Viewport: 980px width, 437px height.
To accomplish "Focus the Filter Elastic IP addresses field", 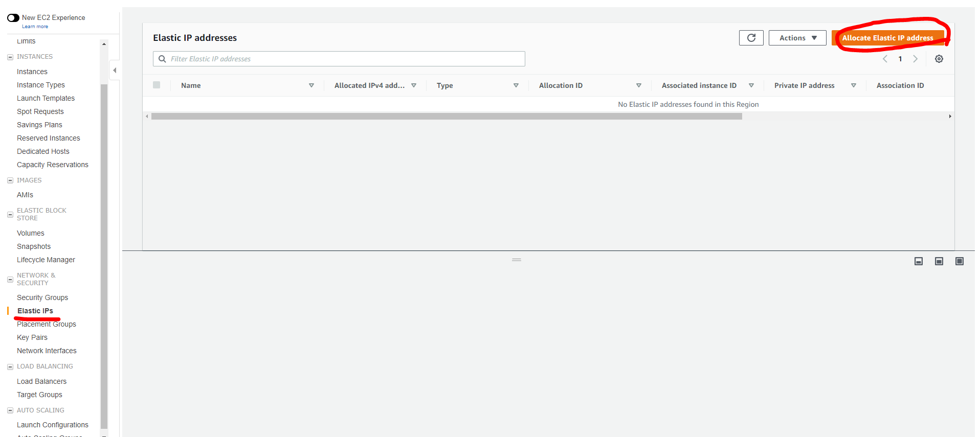I will coord(339,59).
